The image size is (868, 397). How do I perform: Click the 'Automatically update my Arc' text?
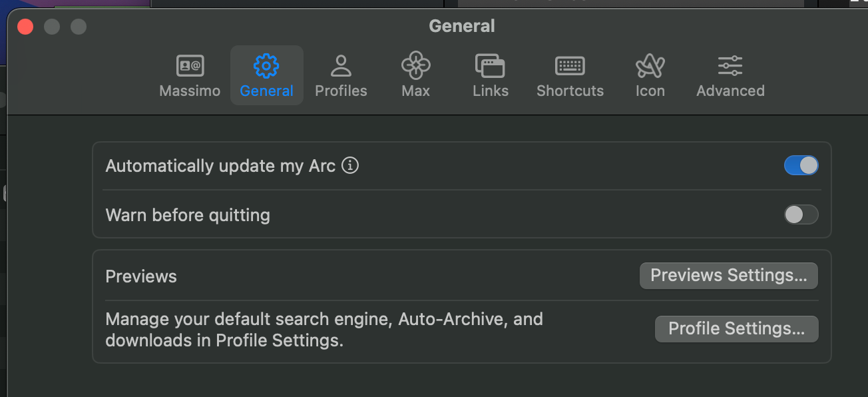pos(220,166)
